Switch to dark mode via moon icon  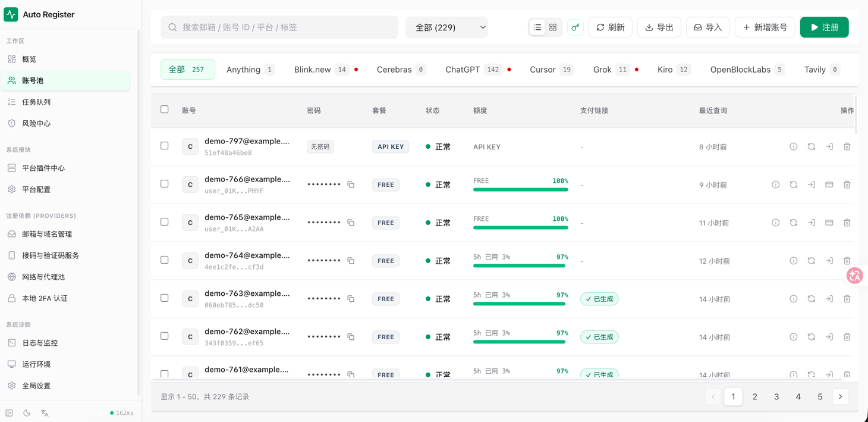[27, 412]
